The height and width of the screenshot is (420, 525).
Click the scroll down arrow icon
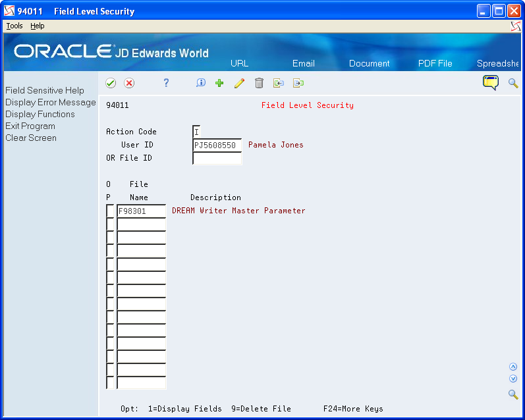[513, 379]
